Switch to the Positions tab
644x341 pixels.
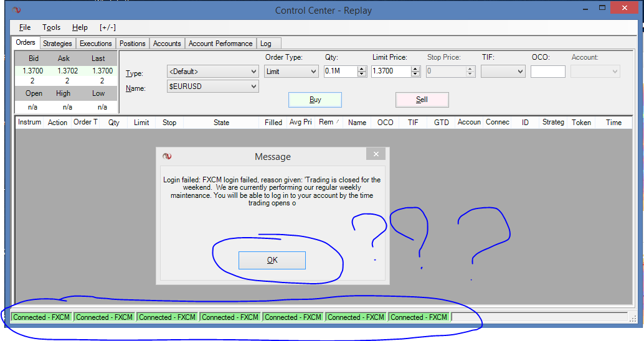click(132, 44)
